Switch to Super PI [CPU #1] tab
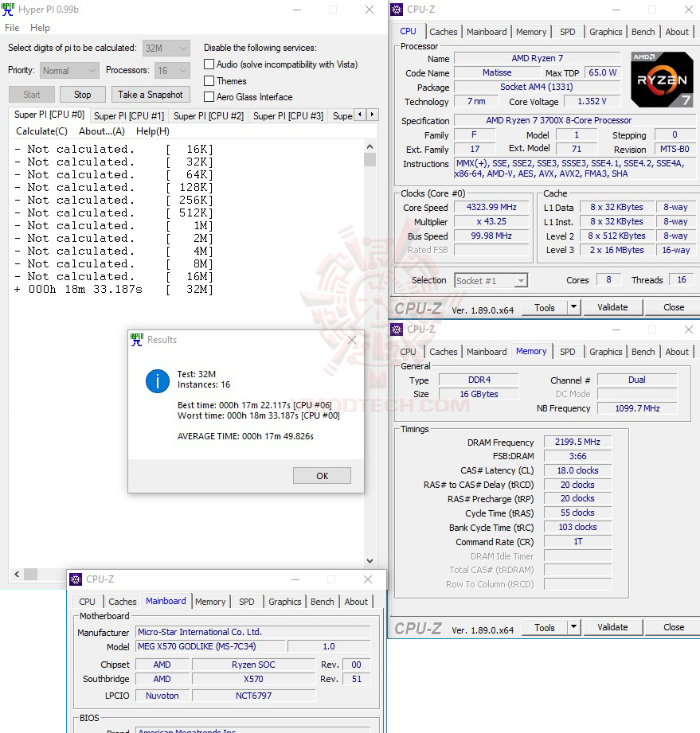 [x=129, y=116]
